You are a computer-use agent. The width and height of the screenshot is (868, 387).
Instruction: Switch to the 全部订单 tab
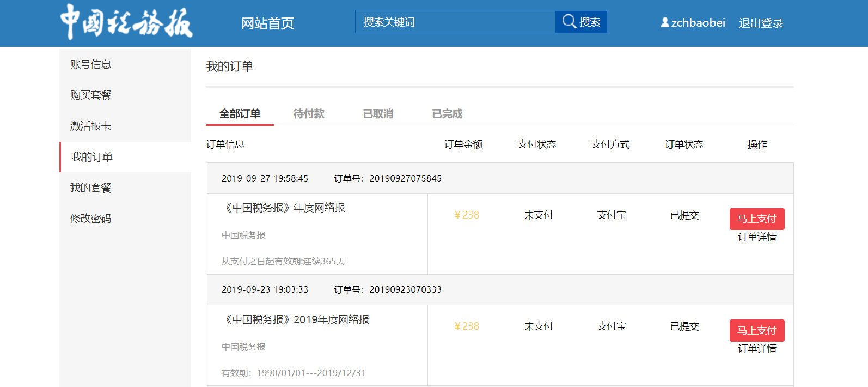tap(240, 113)
